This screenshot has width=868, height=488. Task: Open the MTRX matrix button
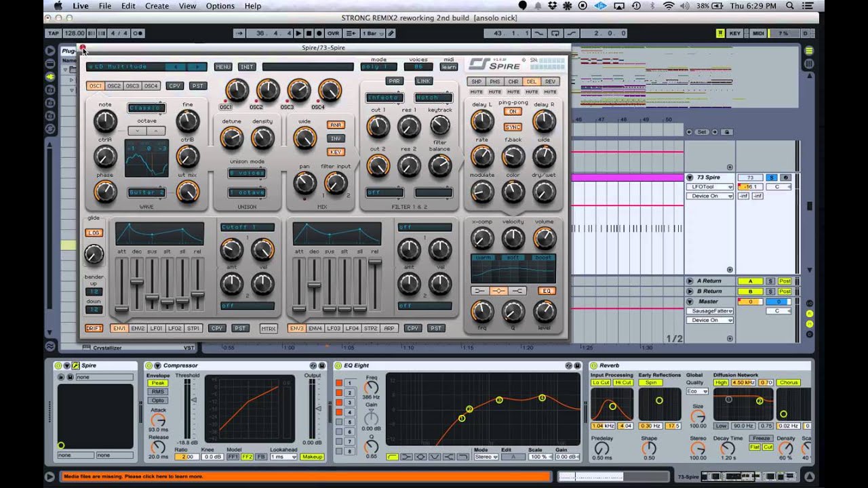(269, 328)
